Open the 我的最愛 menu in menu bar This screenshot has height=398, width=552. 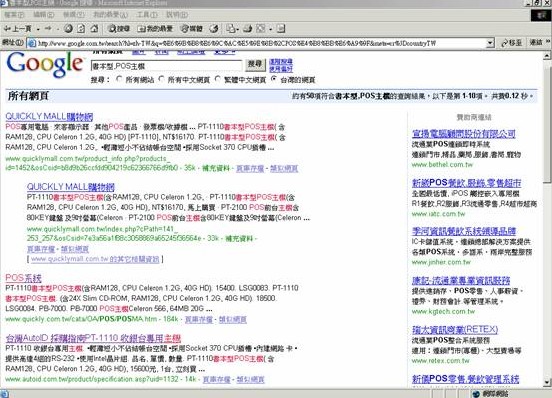tap(110, 15)
